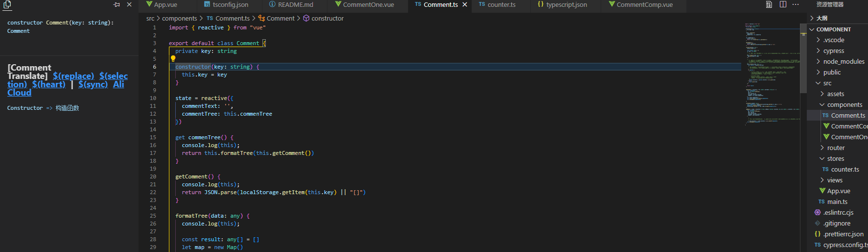Expand the router folder
Viewport: 868px width, 252px height.
tap(836, 148)
